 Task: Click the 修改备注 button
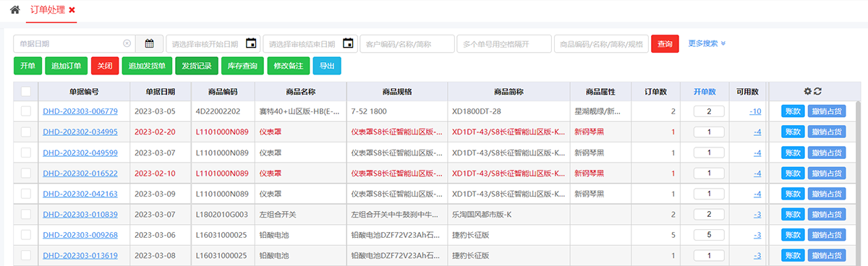tap(288, 66)
